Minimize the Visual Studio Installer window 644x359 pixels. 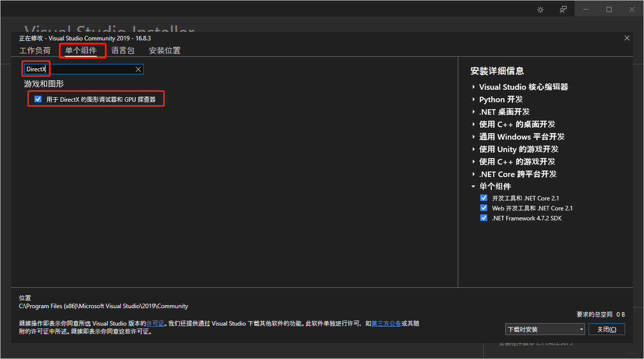(586, 9)
